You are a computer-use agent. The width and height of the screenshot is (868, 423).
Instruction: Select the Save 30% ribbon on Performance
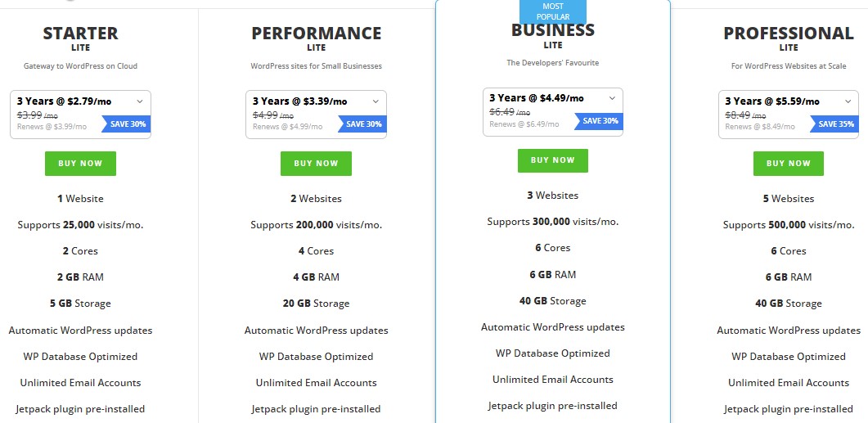[363, 124]
